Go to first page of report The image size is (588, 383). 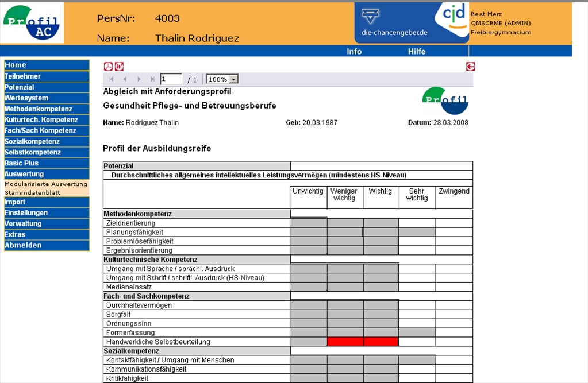[112, 79]
